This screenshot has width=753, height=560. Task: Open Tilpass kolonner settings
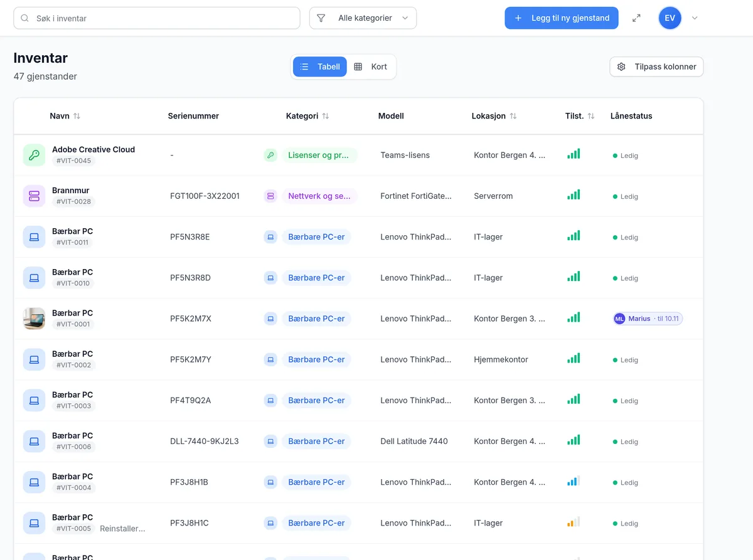tap(656, 66)
